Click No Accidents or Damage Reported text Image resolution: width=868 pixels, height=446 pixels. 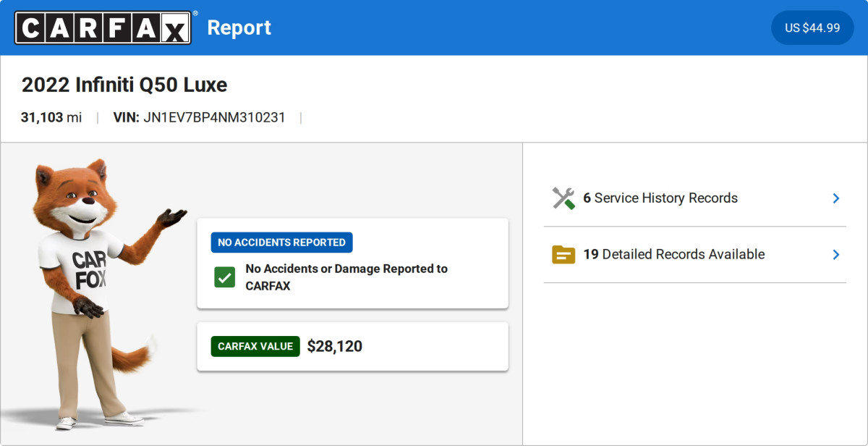pos(346,277)
